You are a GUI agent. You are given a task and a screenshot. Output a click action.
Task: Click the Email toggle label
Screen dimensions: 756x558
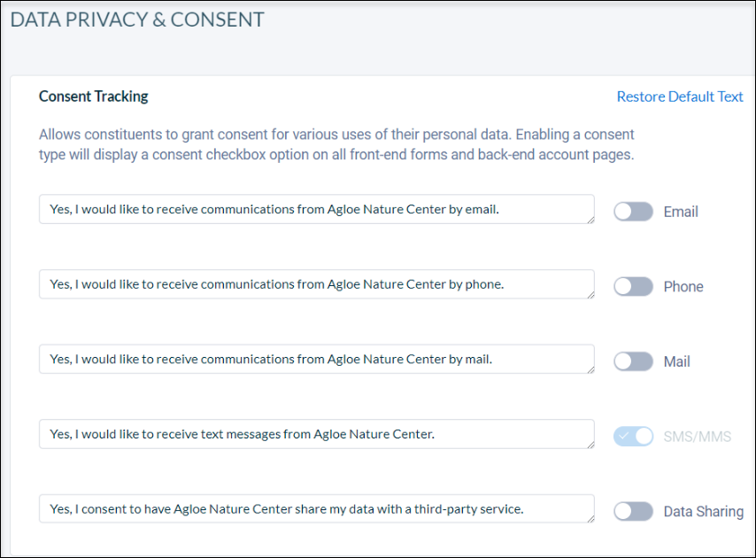(681, 212)
